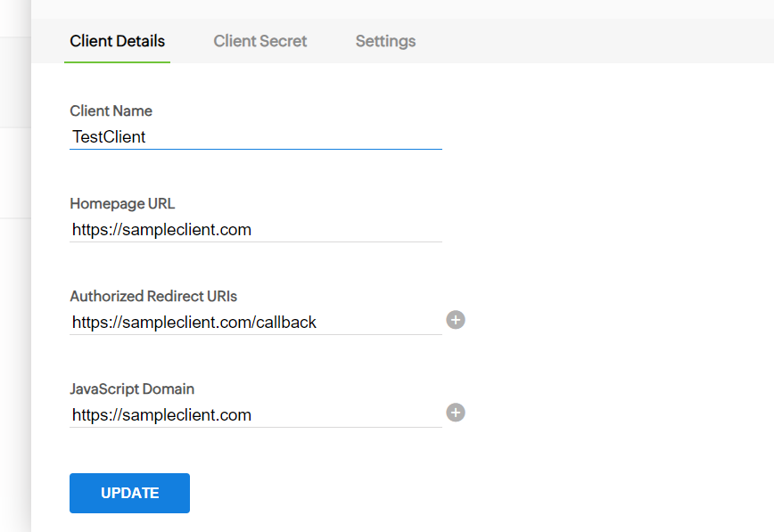Click the Homepage URL label text
Viewport: 774px width, 532px height.
122,204
